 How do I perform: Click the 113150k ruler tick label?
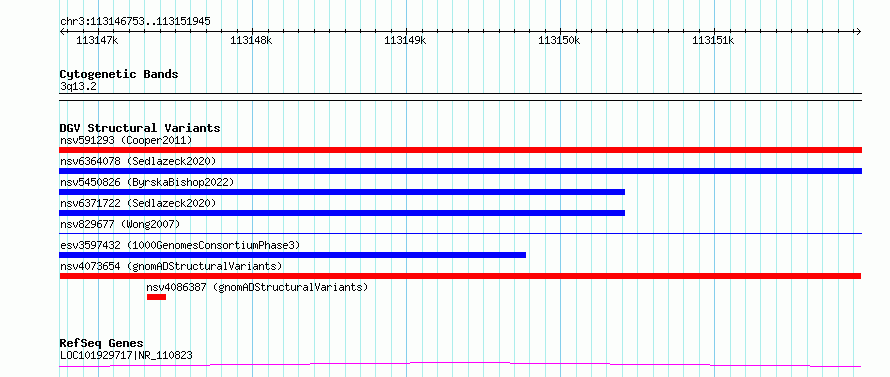559,40
